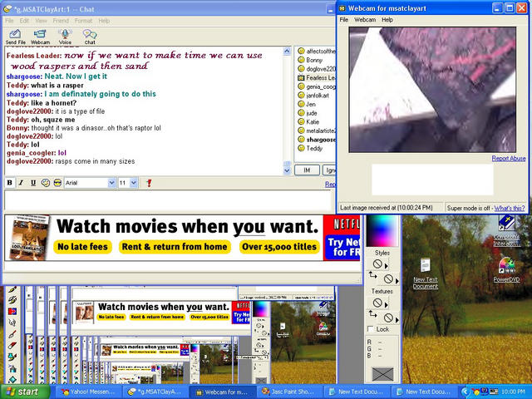Click the chat log scroll down arrow
This screenshot has height=399, width=532.
tap(287, 170)
